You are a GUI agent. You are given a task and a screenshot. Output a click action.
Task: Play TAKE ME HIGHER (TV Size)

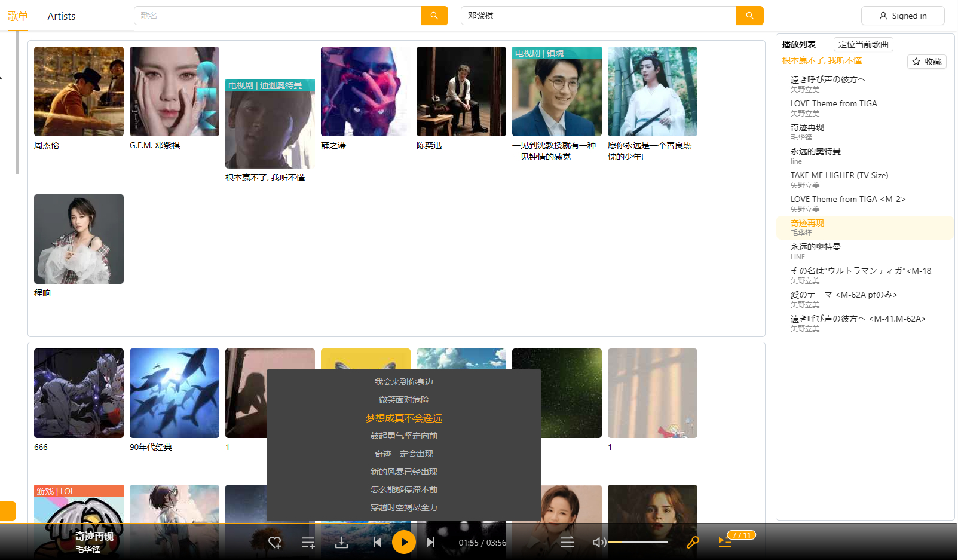point(865,180)
